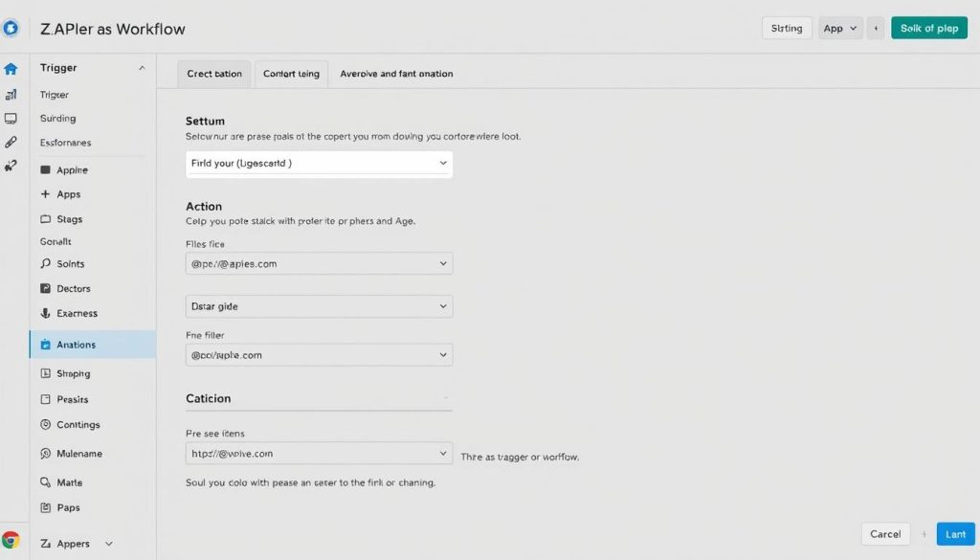Viewport: 980px width, 560px height.
Task: Open the Apps entry with the plus icon
Action: click(67, 194)
